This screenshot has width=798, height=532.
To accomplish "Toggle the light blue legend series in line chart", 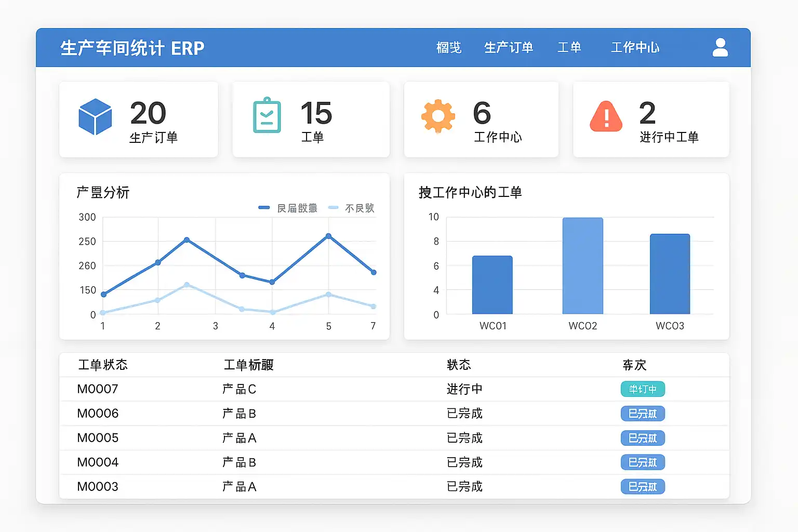I will (351, 208).
